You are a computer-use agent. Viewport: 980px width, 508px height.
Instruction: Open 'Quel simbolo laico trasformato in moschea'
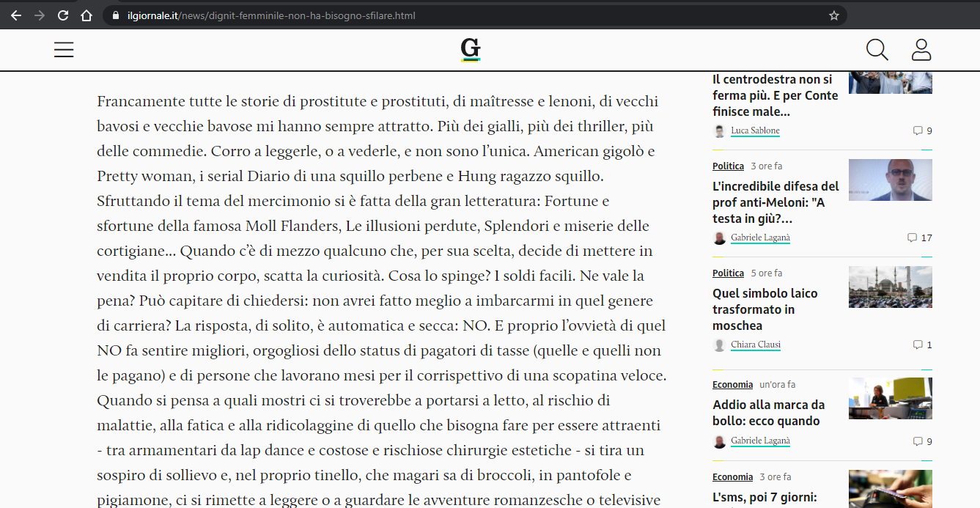coord(765,309)
